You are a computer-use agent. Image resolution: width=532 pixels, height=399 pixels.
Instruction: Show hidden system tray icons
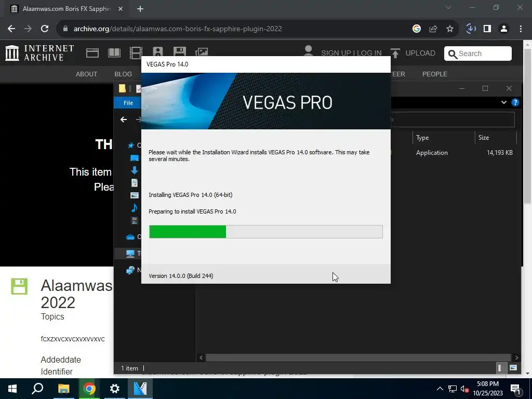[440, 389]
